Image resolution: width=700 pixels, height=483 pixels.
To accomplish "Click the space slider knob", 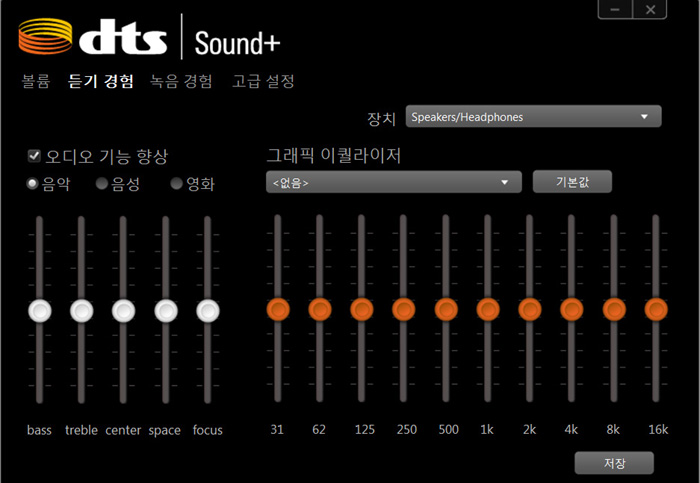I will coord(166,311).
